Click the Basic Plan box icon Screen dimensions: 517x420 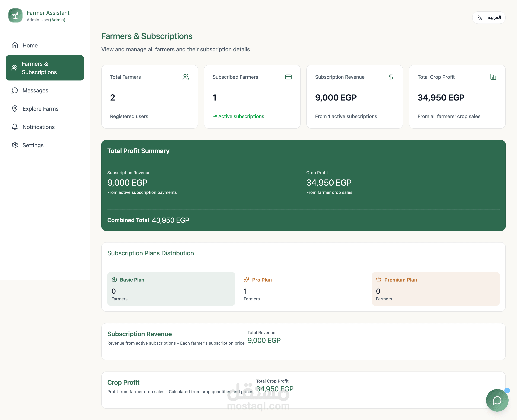[114, 280]
